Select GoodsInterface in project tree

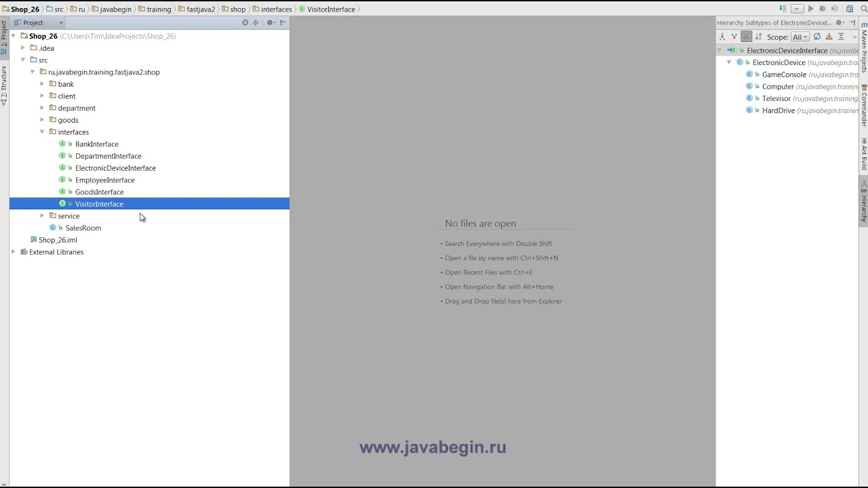[99, 192]
